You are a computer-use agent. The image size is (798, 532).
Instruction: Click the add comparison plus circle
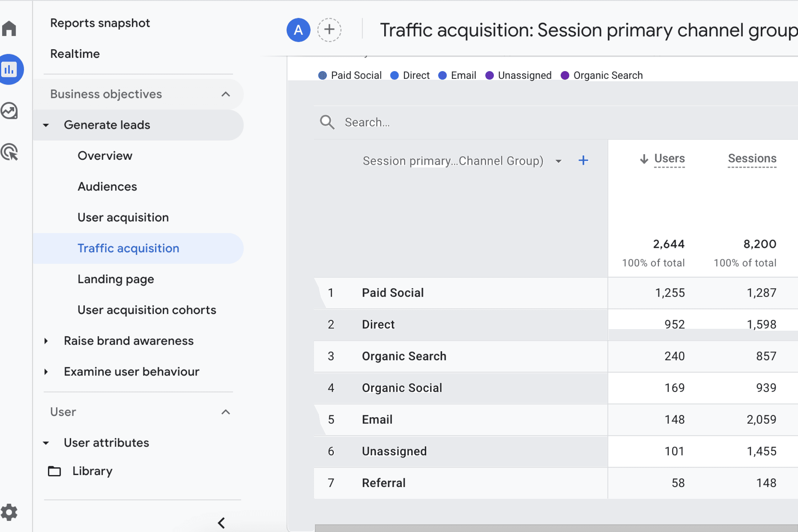click(329, 30)
